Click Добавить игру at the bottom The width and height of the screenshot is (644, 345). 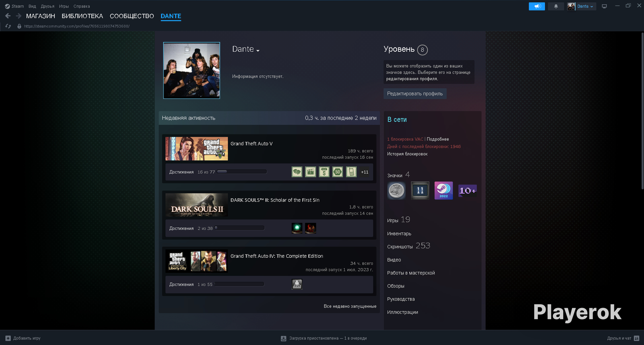tap(23, 338)
